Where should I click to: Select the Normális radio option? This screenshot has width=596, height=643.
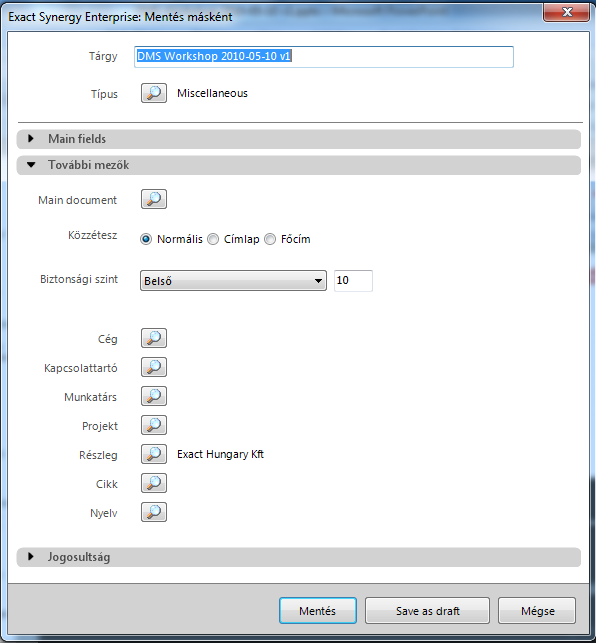[x=146, y=239]
